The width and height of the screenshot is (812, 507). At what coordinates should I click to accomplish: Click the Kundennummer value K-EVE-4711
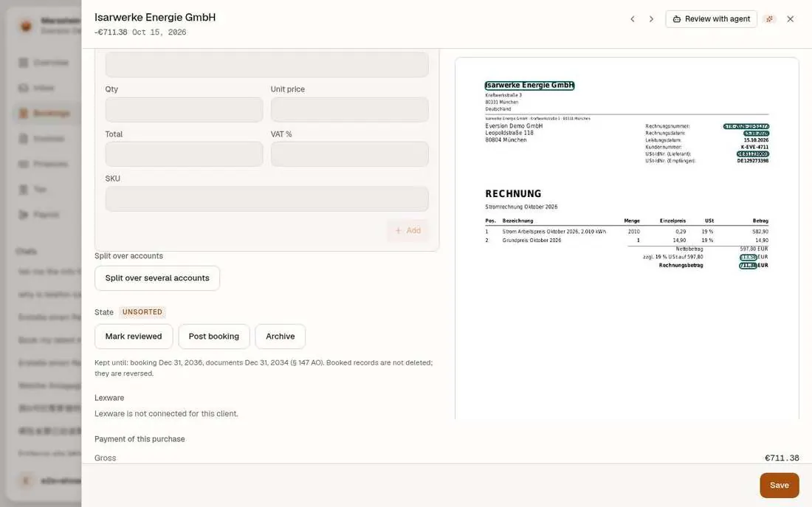[x=754, y=147]
